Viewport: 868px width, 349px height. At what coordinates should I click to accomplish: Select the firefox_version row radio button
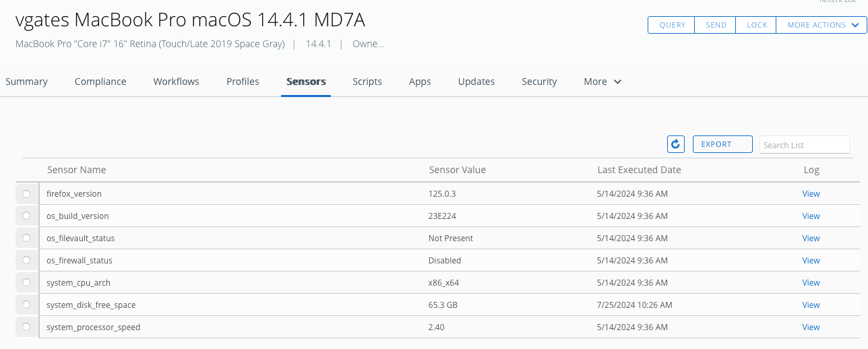pos(26,194)
